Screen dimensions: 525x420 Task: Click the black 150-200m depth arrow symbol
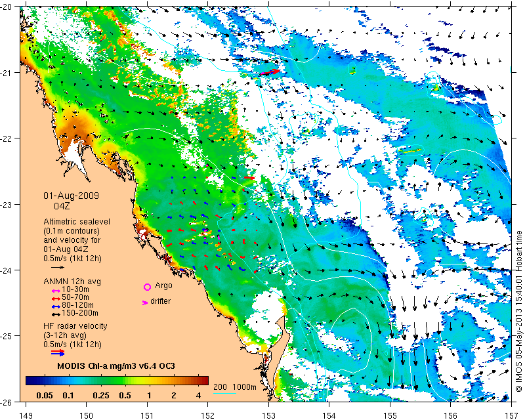coord(56,314)
